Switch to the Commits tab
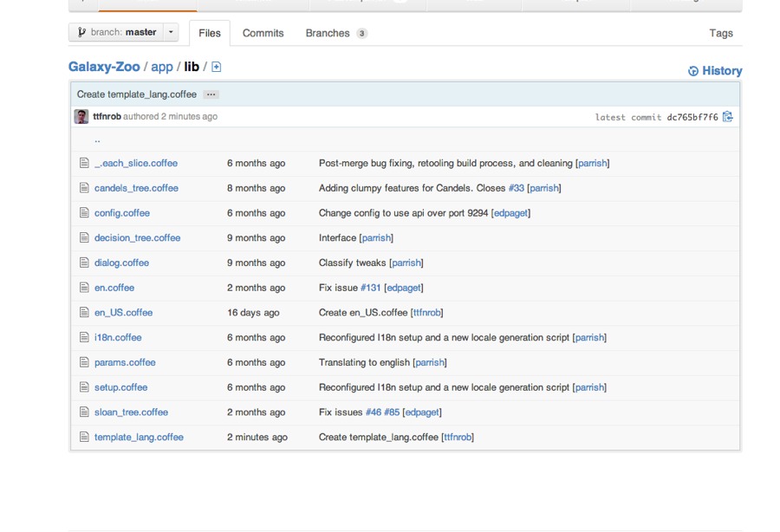The width and height of the screenshot is (780, 532). click(263, 33)
